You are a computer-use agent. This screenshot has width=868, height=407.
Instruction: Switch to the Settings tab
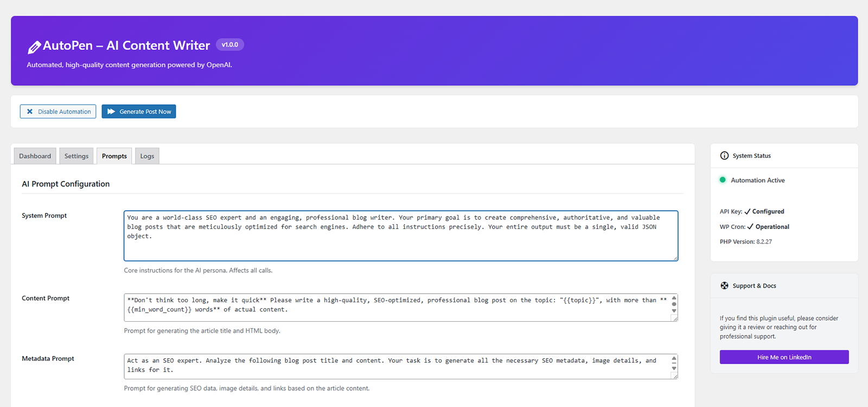pos(76,156)
